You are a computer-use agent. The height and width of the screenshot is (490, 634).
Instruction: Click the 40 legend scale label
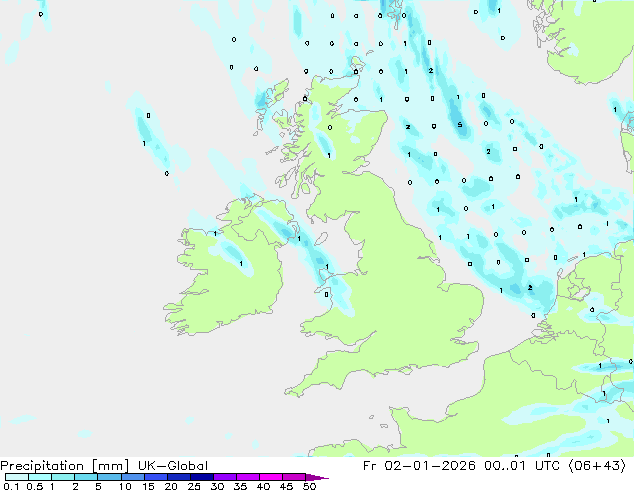click(x=263, y=486)
